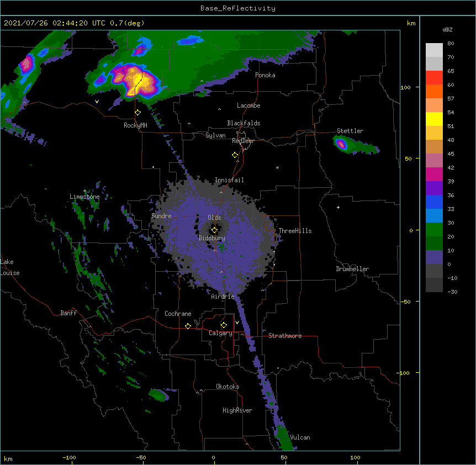This screenshot has height=465, width=476.
Task: Select the -100 tick label on right axis
Action: pos(404,373)
